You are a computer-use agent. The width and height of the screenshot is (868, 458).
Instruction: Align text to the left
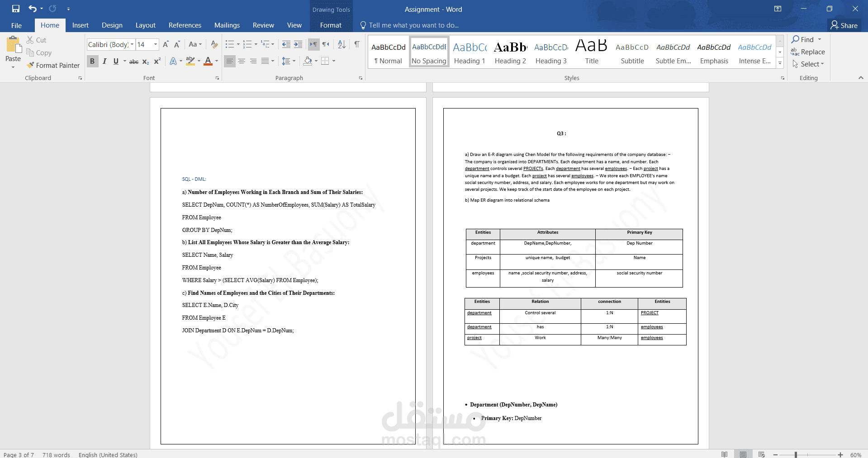(230, 61)
